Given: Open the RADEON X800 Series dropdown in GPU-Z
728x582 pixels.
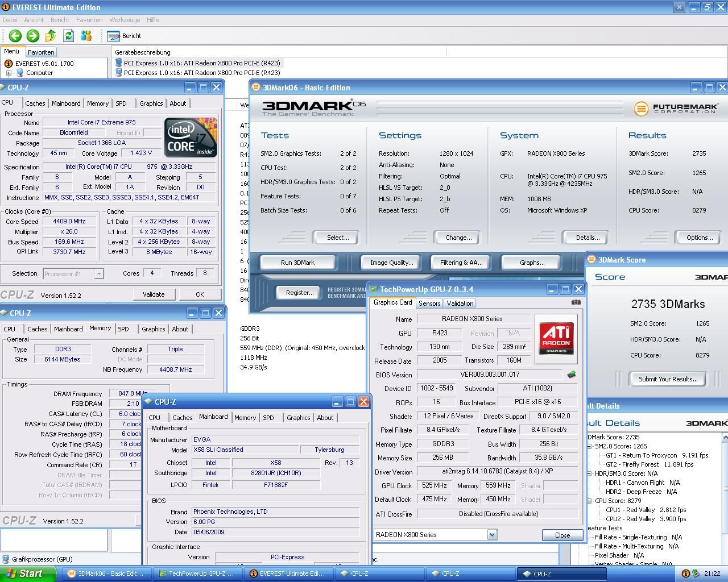Looking at the screenshot, I should click(x=492, y=535).
